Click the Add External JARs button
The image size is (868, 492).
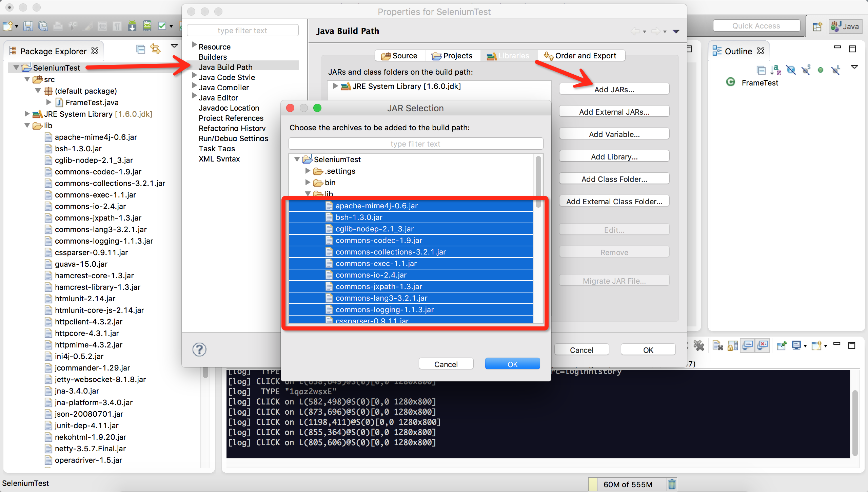[x=614, y=112]
